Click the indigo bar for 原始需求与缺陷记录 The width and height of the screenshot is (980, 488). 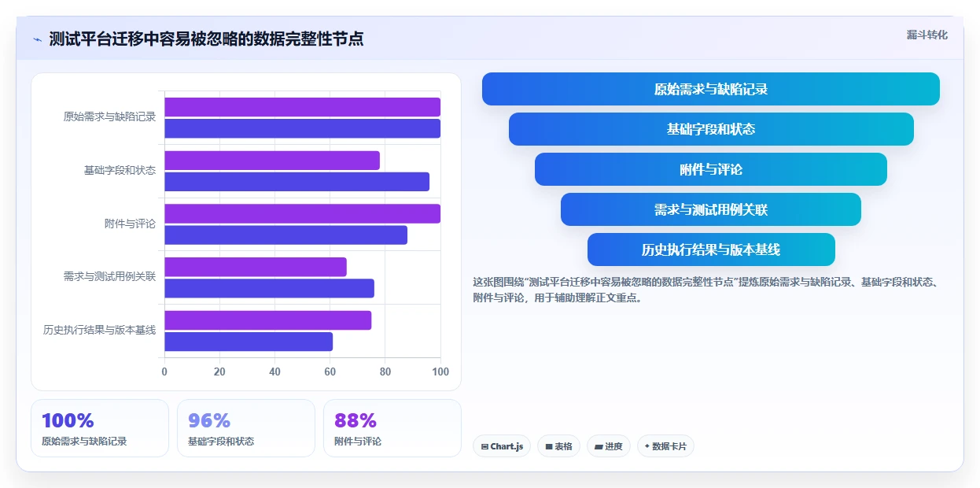(x=302, y=128)
